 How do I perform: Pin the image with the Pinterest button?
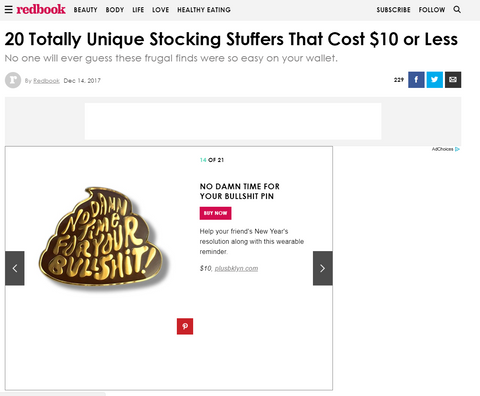tap(185, 326)
